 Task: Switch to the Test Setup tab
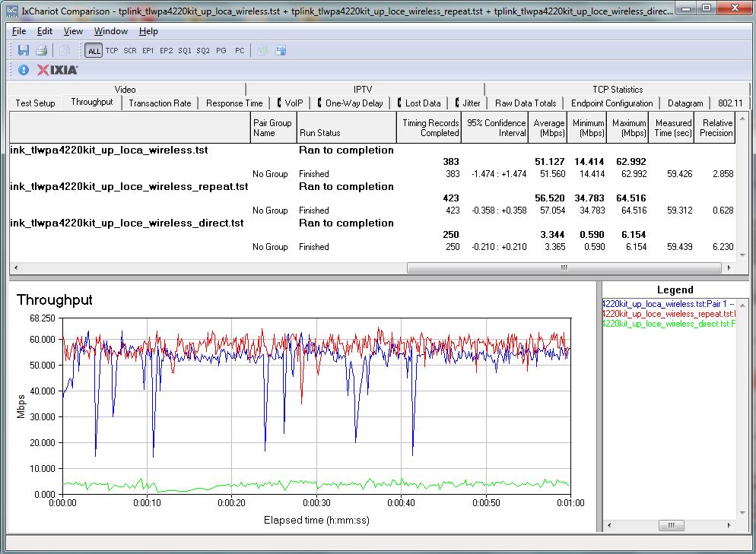35,103
